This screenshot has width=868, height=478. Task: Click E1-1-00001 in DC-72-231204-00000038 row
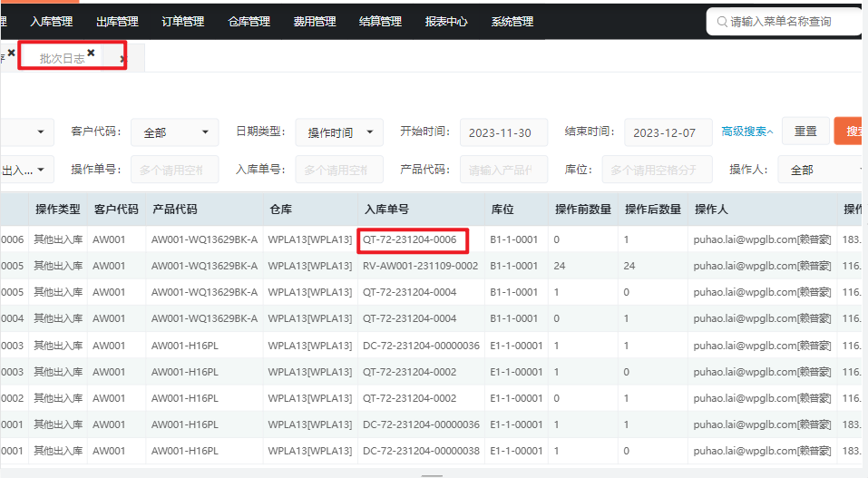[516, 451]
